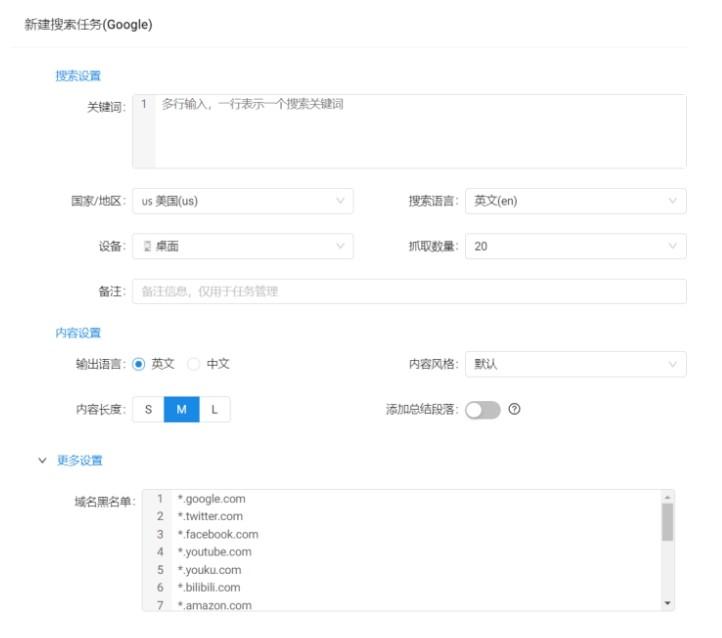The height and width of the screenshot is (638, 722).
Task: Click the *.facebook.com blacklist line
Action: [x=218, y=534]
